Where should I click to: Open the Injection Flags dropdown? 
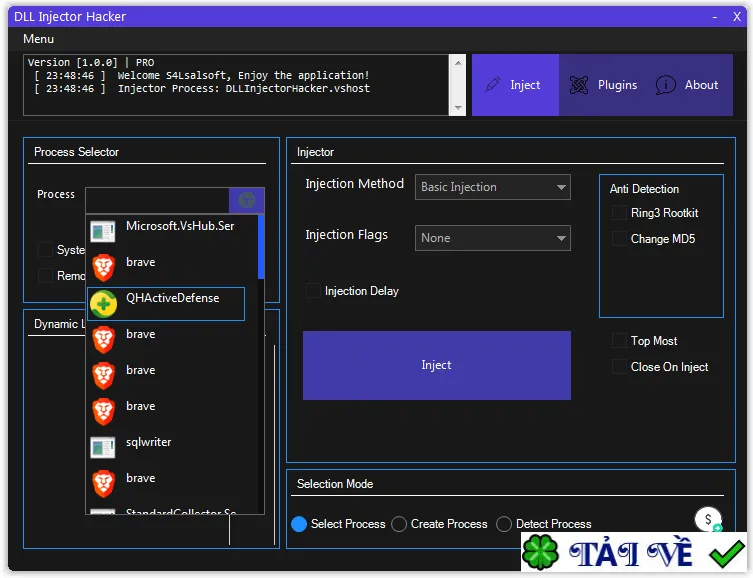pyautogui.click(x=493, y=238)
